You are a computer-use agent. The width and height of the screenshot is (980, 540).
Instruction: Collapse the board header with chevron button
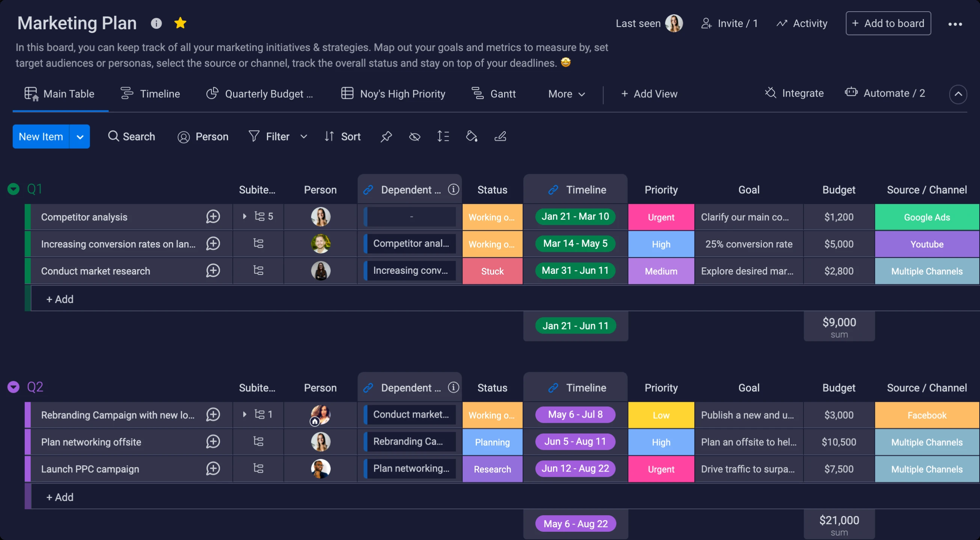click(x=958, y=94)
